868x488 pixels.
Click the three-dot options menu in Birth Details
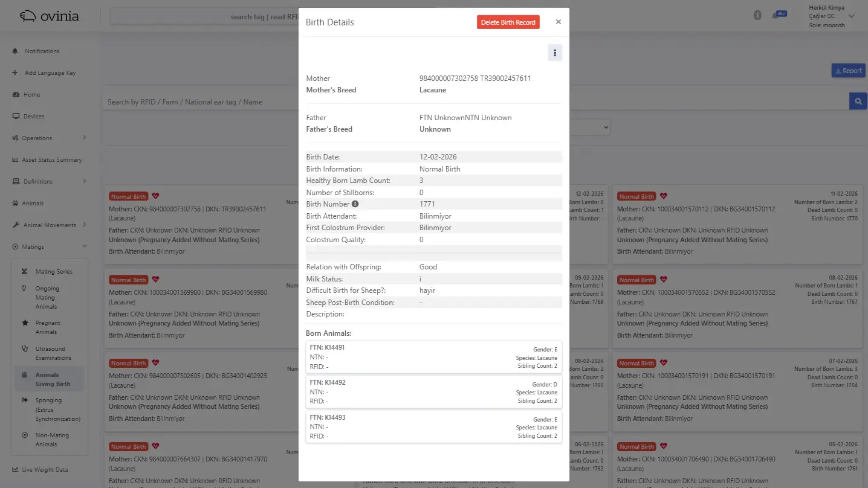click(x=554, y=53)
